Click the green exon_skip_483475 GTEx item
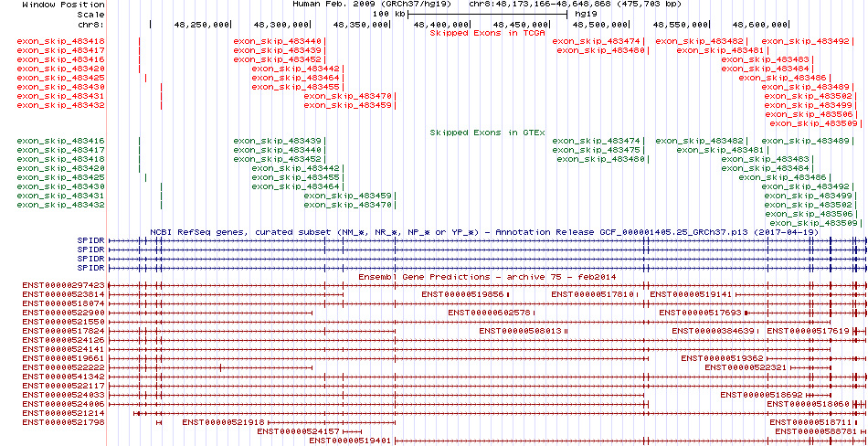This screenshot has height=446, width=868. pyautogui.click(x=598, y=150)
